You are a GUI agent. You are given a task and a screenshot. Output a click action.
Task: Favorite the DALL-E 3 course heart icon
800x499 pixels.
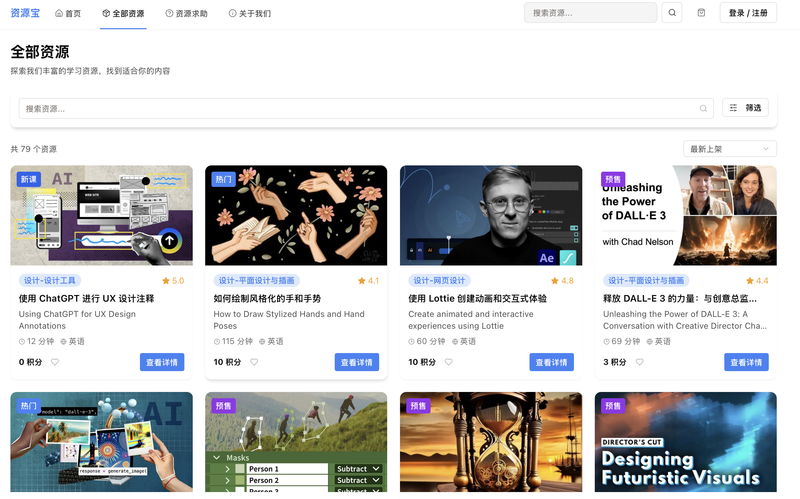(639, 362)
